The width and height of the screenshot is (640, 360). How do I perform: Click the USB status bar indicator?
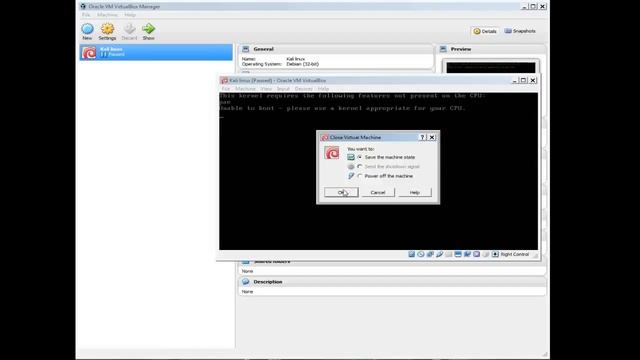pos(440,254)
